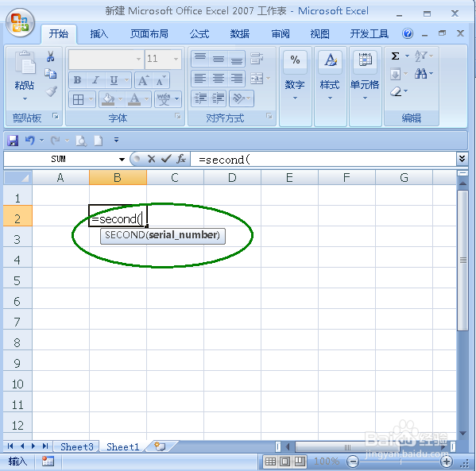
Task: Click zoom out minus button
Action: point(353,462)
